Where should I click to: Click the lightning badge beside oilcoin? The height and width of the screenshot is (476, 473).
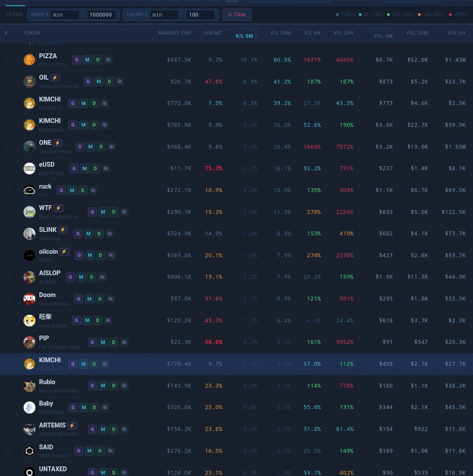click(64, 252)
